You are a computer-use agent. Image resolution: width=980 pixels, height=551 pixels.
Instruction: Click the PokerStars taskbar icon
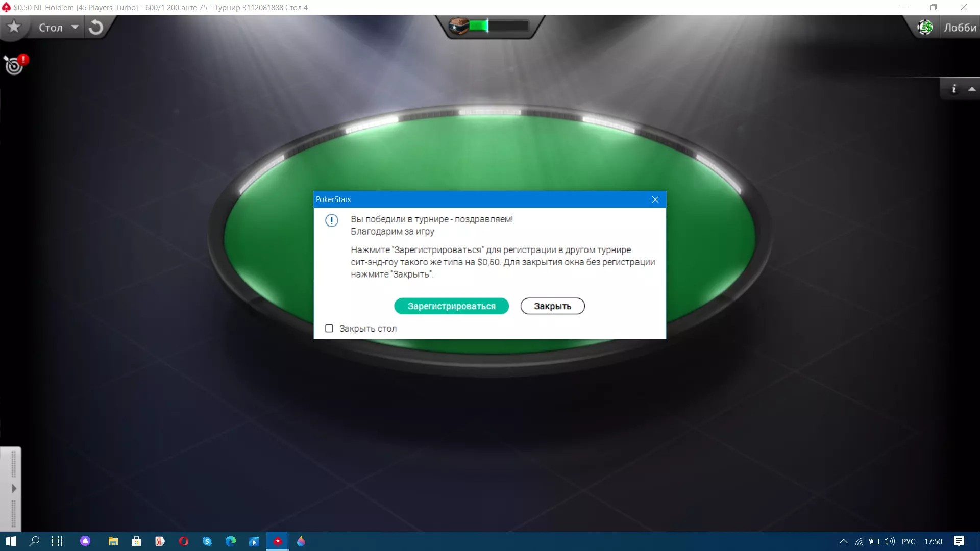pos(278,541)
